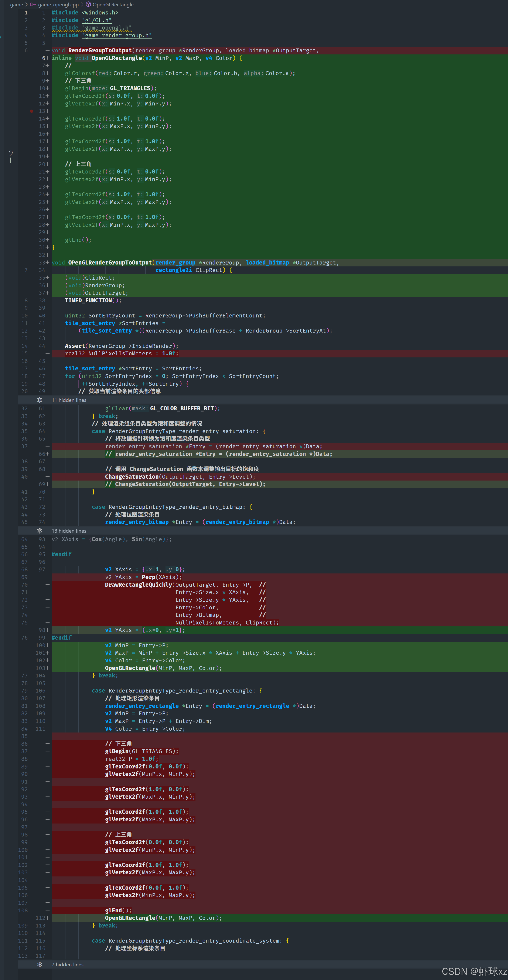Click the "game_opengl.h" include with warning squiggle
Screen dimensions: 508x980
(106, 28)
